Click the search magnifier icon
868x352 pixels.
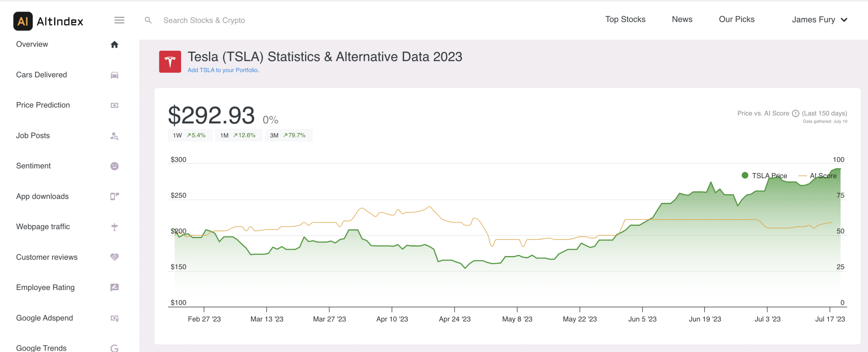[x=148, y=20]
